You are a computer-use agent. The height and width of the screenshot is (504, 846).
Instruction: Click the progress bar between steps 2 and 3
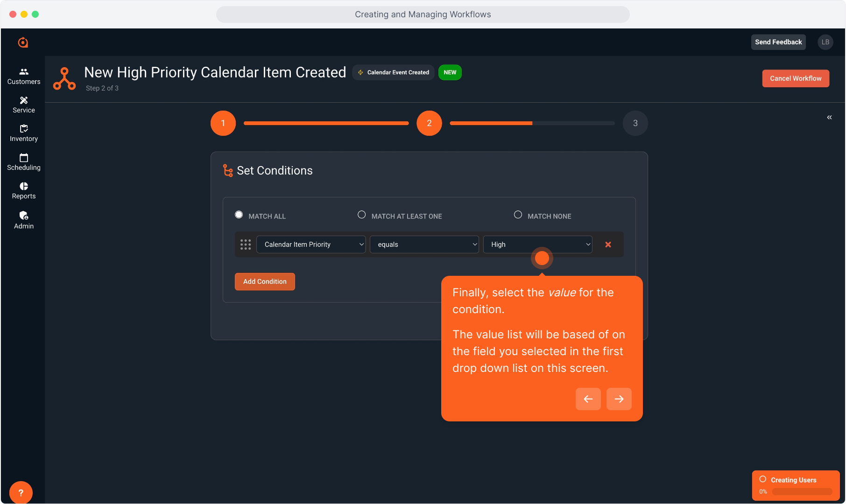(532, 123)
